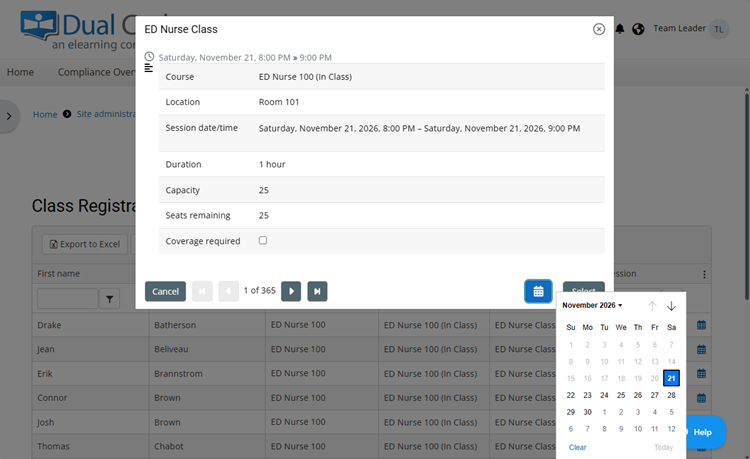Jump to the last session page
The width and height of the screenshot is (750, 459).
pos(317,291)
